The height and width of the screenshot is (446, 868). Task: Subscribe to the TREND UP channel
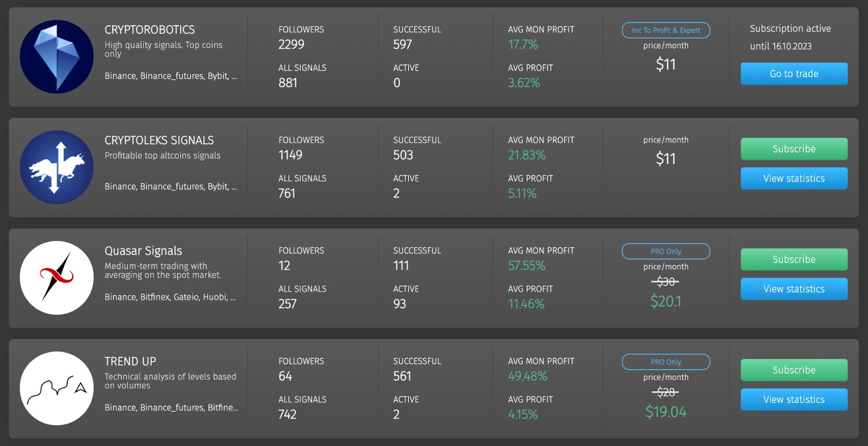[x=794, y=370]
